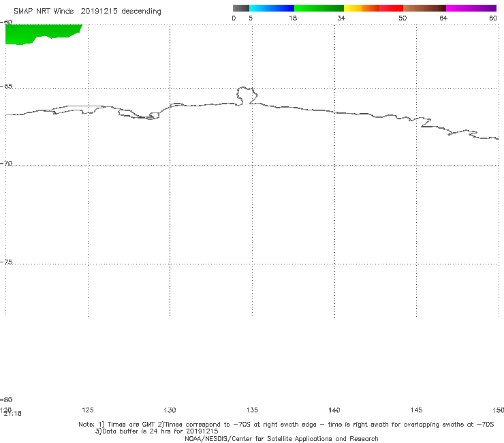Image resolution: width=504 pixels, height=443 pixels.
Task: Click the yellow-orange segment of the color scale
Action: point(362,8)
